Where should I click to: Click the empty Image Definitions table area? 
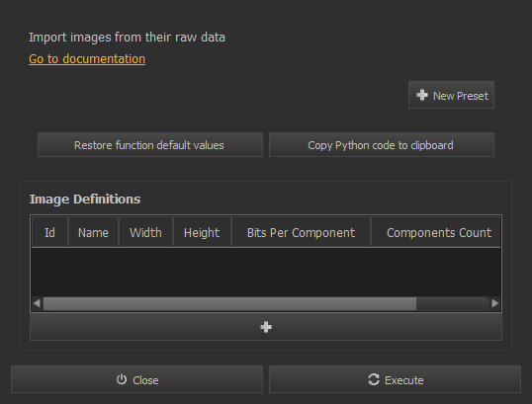266,273
